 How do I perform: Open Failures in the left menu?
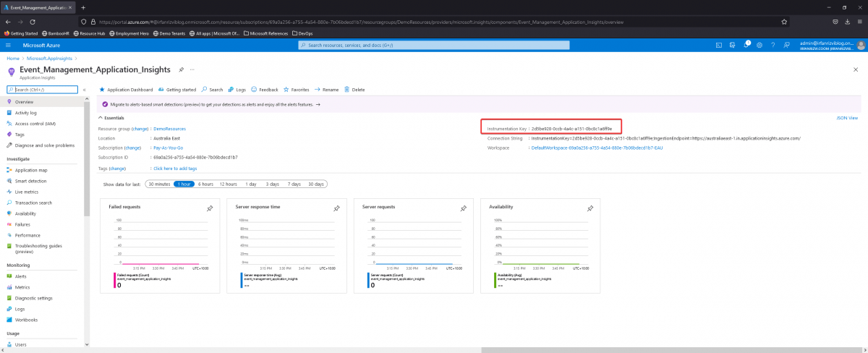pos(43,224)
